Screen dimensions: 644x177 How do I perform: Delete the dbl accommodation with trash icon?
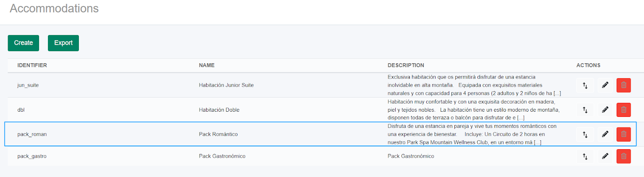pyautogui.click(x=623, y=110)
